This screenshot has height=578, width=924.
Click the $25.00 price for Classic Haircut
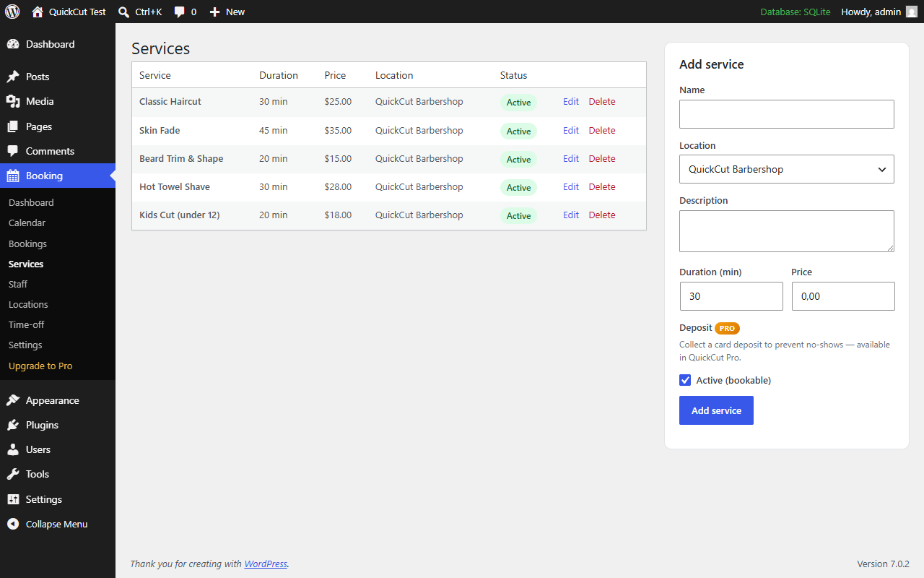338,102
